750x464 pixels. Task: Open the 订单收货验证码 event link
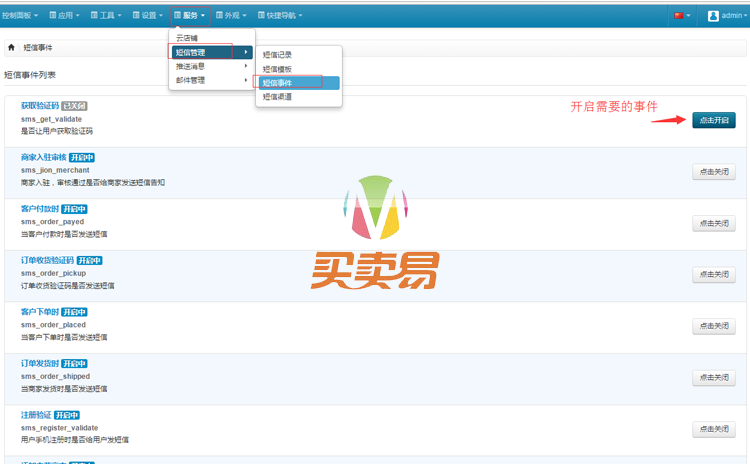(47, 260)
